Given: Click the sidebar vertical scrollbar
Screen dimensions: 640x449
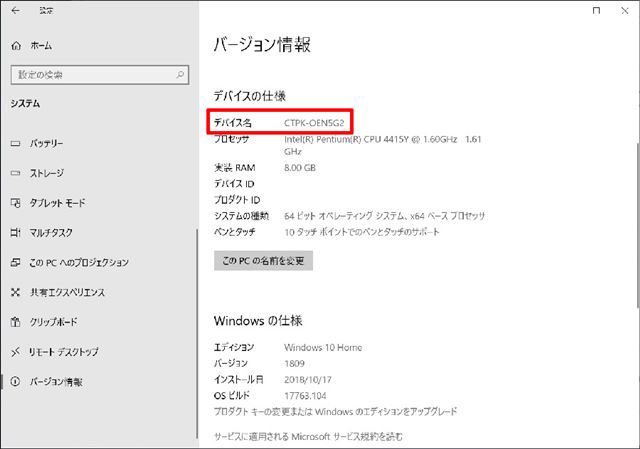Looking at the screenshot, I should [197, 333].
